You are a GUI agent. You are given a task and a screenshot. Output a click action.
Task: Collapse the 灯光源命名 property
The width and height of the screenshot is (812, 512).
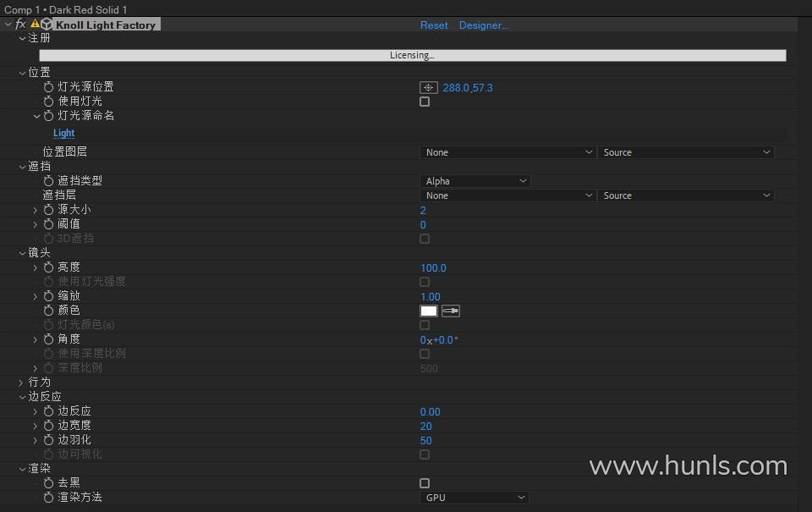(x=36, y=116)
